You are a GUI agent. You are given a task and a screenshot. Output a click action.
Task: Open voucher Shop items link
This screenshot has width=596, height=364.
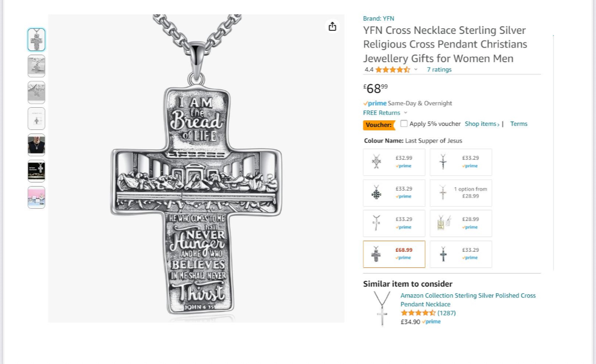(482, 124)
